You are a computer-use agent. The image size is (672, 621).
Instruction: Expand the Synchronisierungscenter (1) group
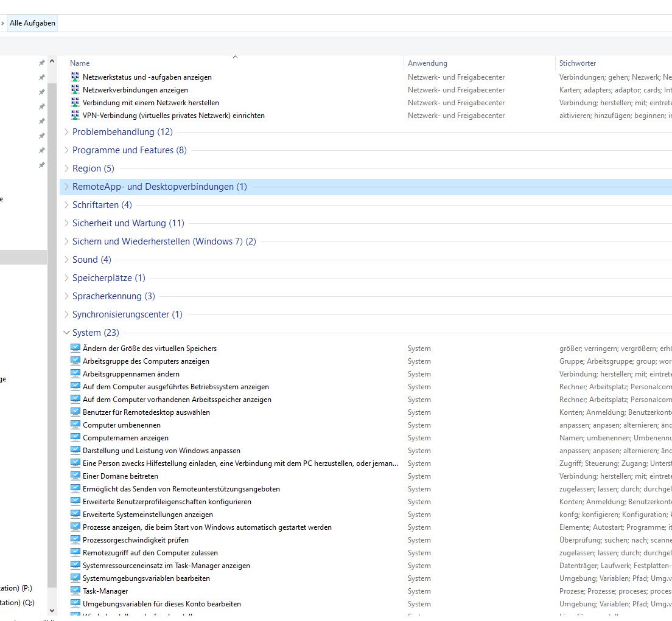(x=66, y=314)
